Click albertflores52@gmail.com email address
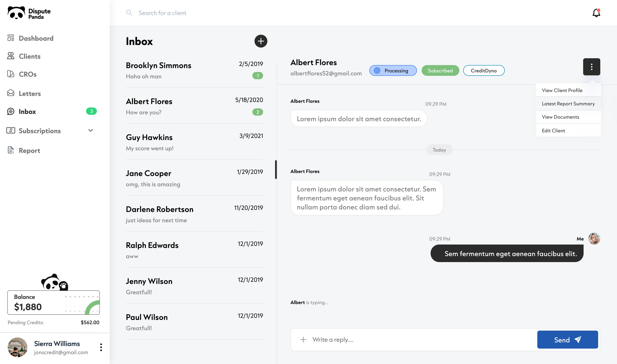This screenshot has width=617, height=364. 326,73
